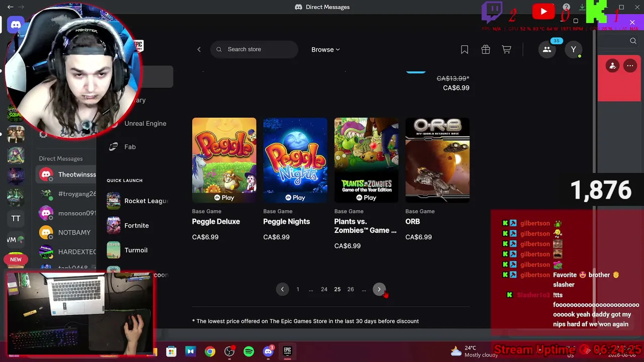Launch Rocket League from its Quick Launch icon
Viewport: 644px width, 362px height.
(x=113, y=201)
